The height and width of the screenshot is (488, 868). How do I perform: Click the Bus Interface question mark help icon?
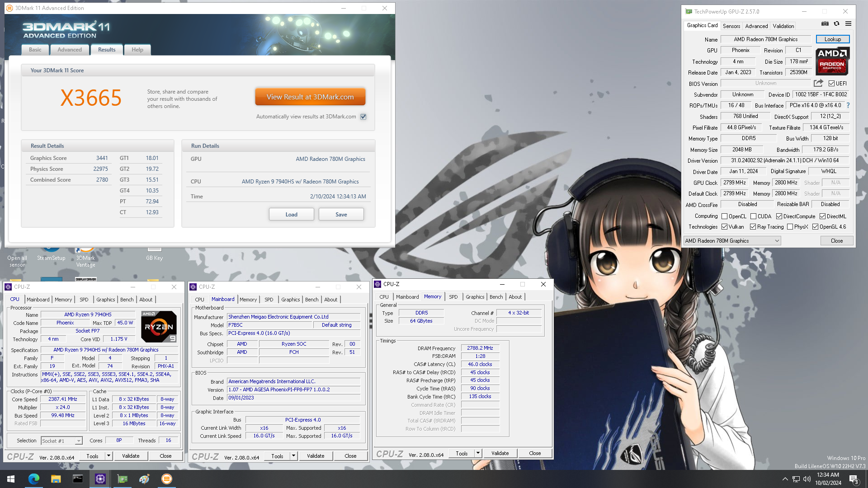pos(848,105)
